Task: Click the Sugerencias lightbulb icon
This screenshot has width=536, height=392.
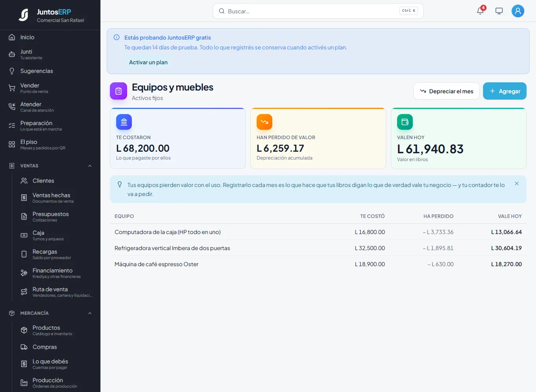Action: 12,71
